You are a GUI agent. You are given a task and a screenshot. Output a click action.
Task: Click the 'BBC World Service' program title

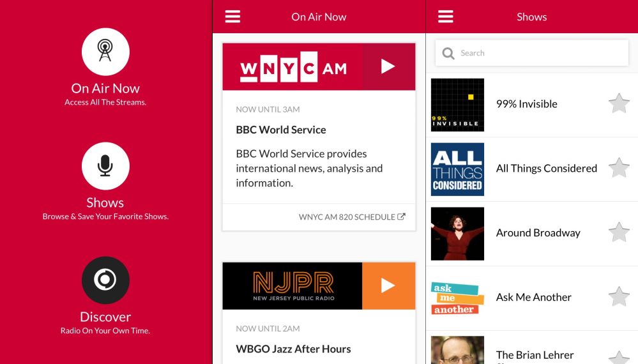pyautogui.click(x=281, y=130)
